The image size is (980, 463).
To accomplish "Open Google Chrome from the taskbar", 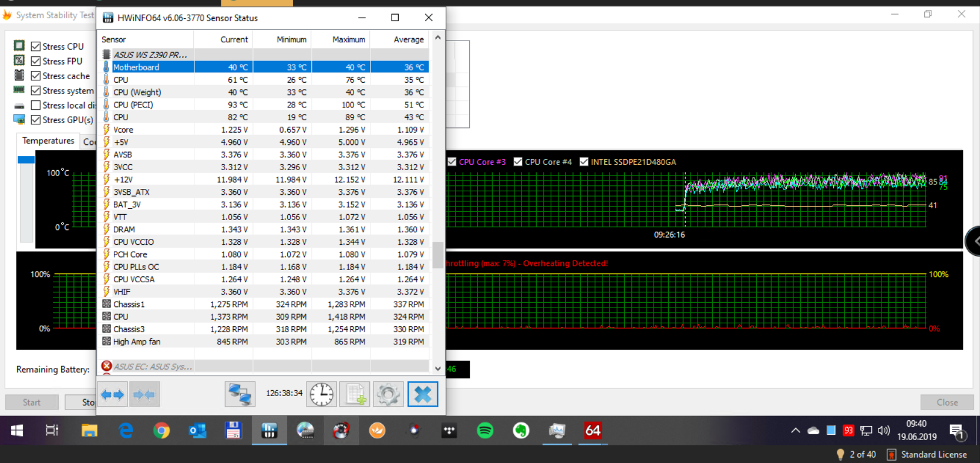I will (161, 431).
